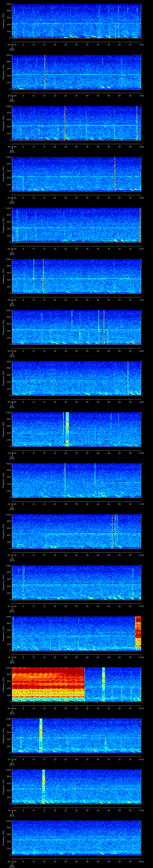The width and height of the screenshot is (153, 868).
Task: Click the 20:12:00 start time label
Action: [12, 606]
